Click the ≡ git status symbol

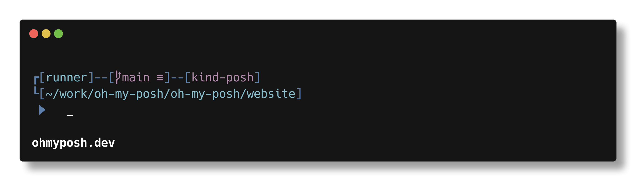[x=160, y=78]
